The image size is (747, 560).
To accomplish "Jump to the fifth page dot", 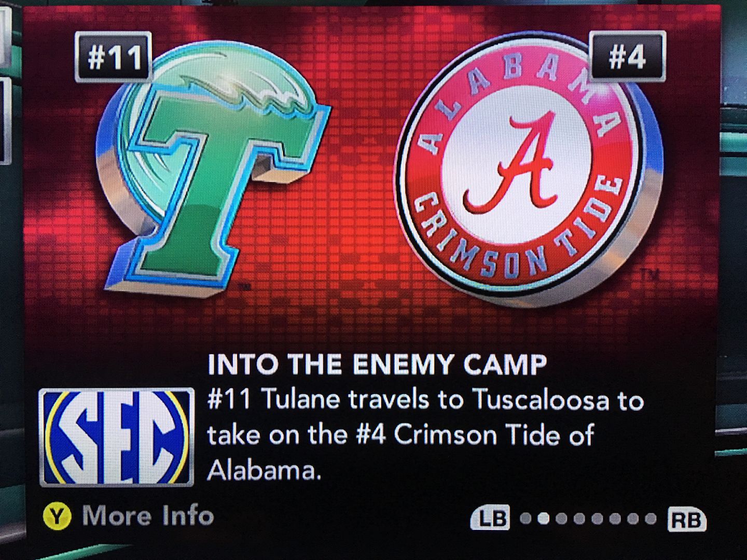I will pyautogui.click(x=597, y=519).
